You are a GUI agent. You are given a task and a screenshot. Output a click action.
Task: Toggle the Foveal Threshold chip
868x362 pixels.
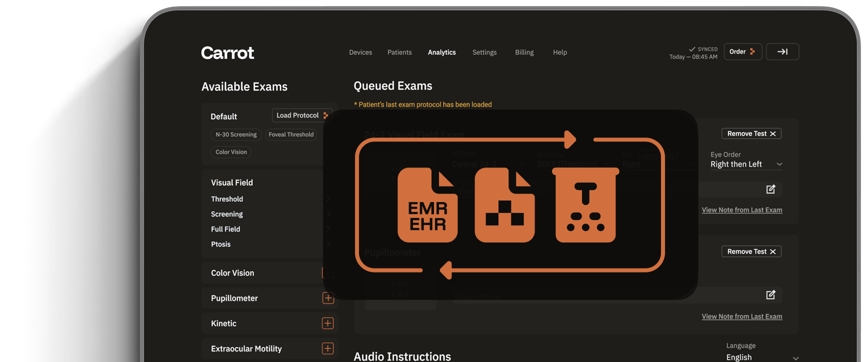291,134
